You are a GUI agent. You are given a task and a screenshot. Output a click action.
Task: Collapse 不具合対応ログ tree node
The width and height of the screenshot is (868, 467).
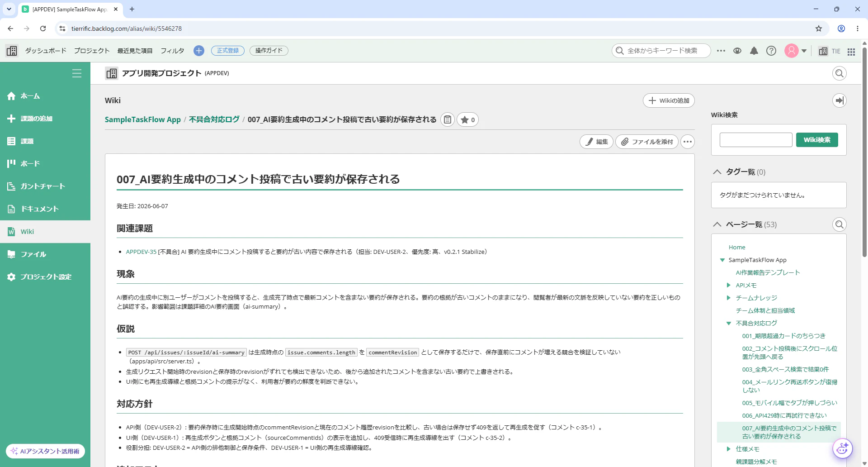coord(729,324)
